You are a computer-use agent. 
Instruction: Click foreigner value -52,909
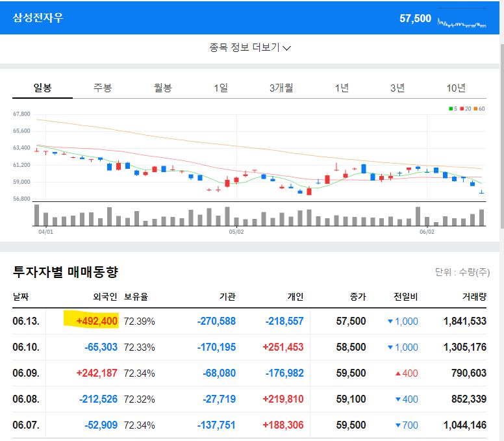click(101, 425)
